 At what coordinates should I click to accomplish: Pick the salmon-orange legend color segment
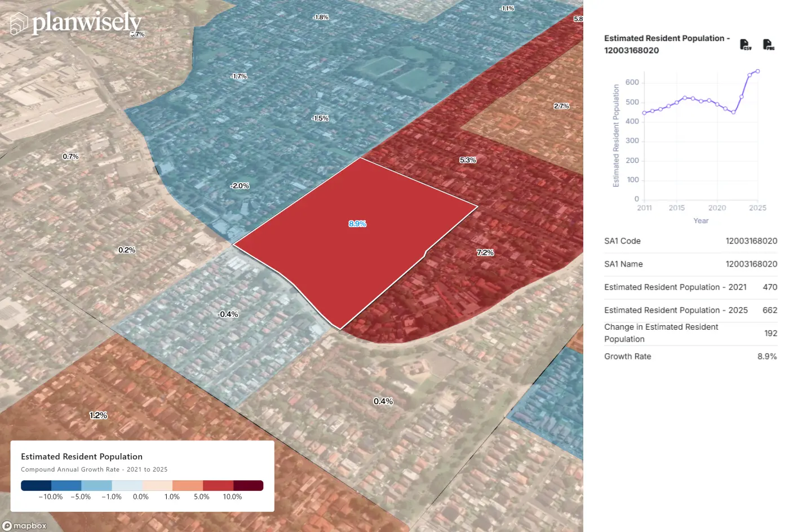[188, 486]
